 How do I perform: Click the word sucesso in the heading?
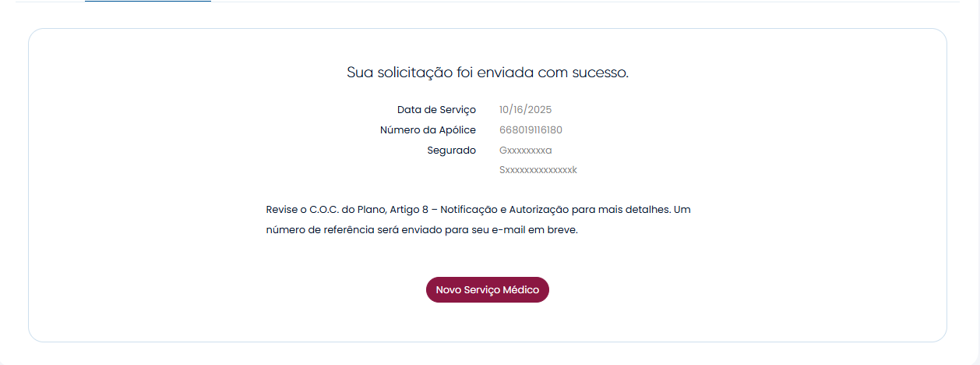(x=600, y=73)
